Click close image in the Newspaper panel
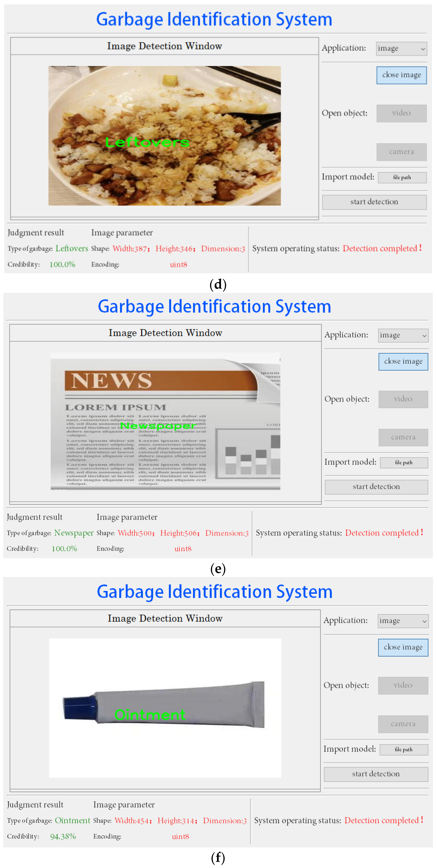 coord(403,362)
